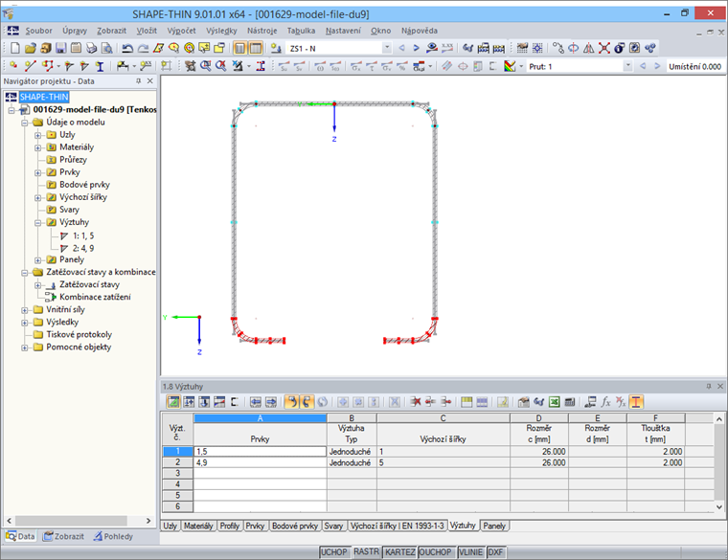Open the Nástroje menu

point(262,31)
